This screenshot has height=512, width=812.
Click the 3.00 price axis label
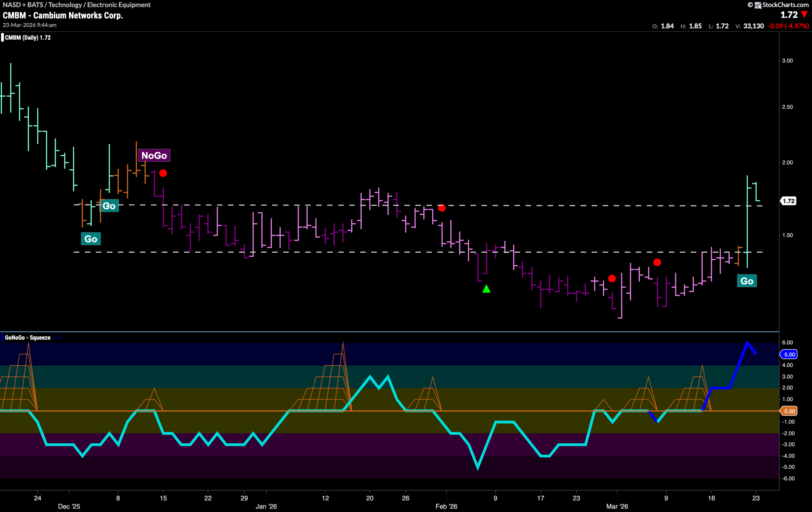tap(788, 61)
